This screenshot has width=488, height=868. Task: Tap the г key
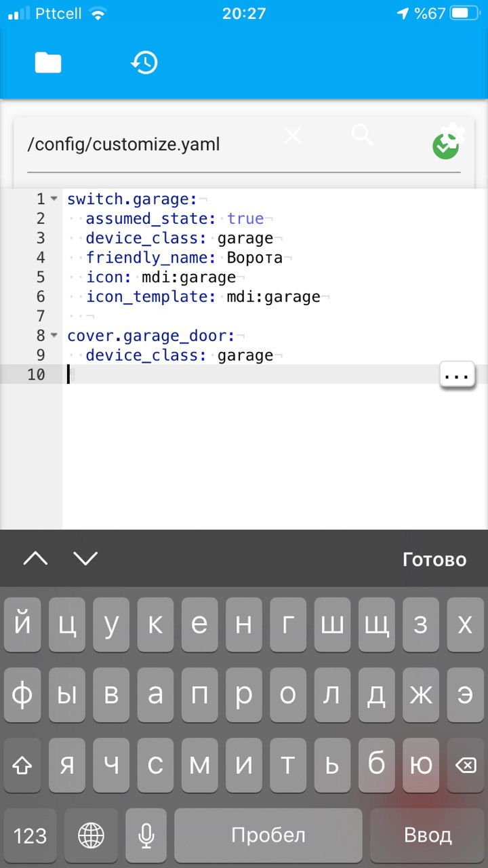288,625
